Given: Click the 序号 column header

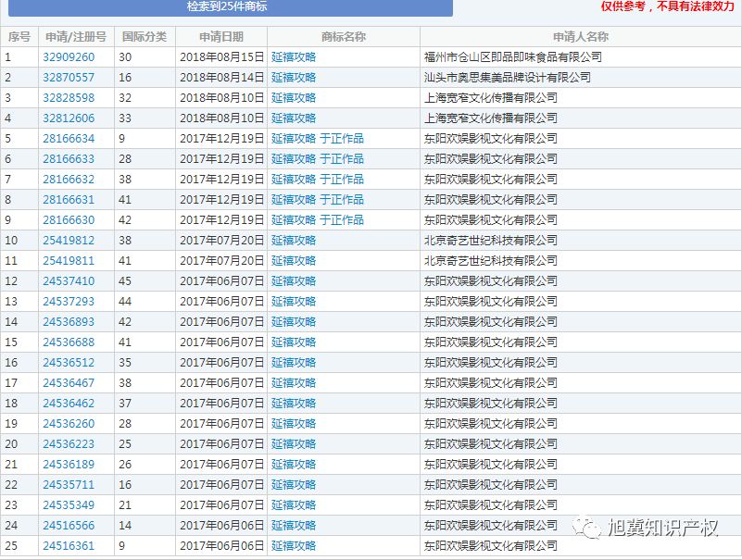Looking at the screenshot, I should [x=19, y=37].
